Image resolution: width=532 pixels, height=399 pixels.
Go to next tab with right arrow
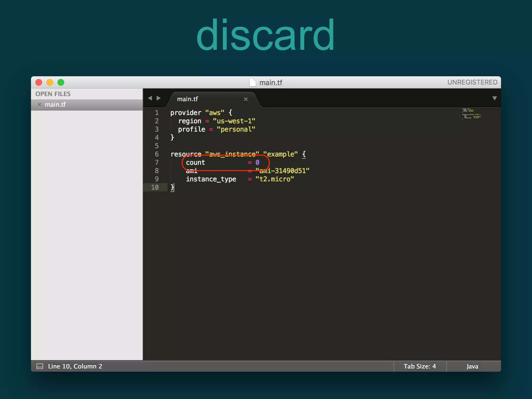pos(158,98)
